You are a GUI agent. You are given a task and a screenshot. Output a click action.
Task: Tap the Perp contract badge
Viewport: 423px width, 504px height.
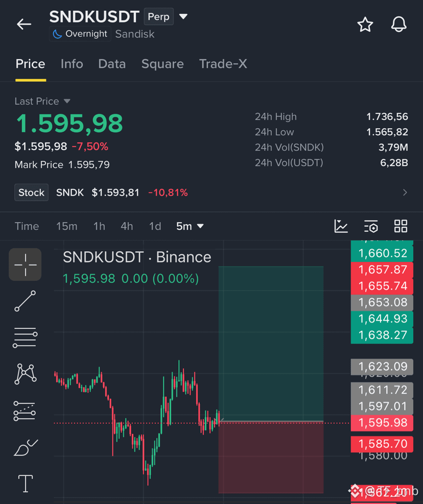coord(158,16)
